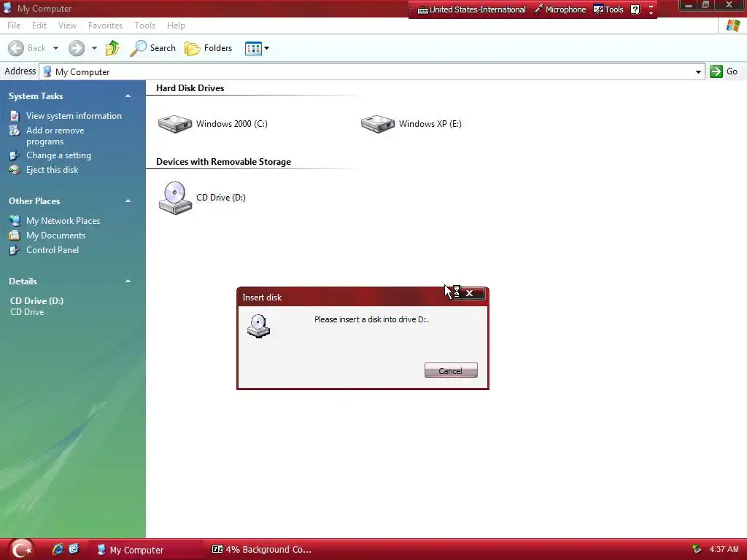Open the Edit menu
747x560 pixels.
[39, 26]
